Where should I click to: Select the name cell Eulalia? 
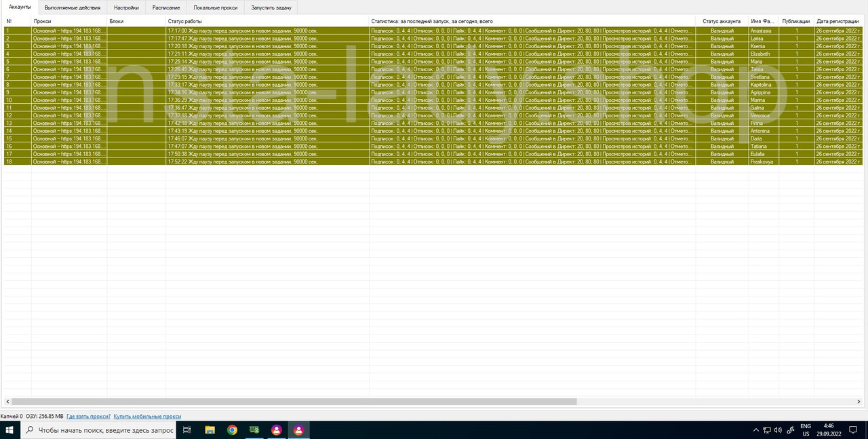(x=764, y=154)
